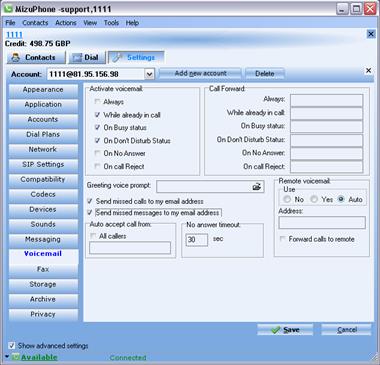Expand the Account dropdown arrow

click(x=149, y=74)
